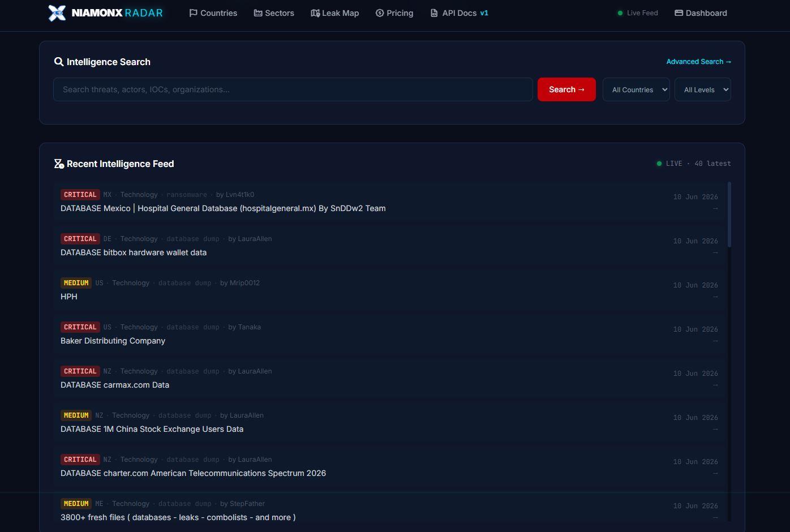Click author Lvn4t1k0 on the Mexico entry

(235, 195)
